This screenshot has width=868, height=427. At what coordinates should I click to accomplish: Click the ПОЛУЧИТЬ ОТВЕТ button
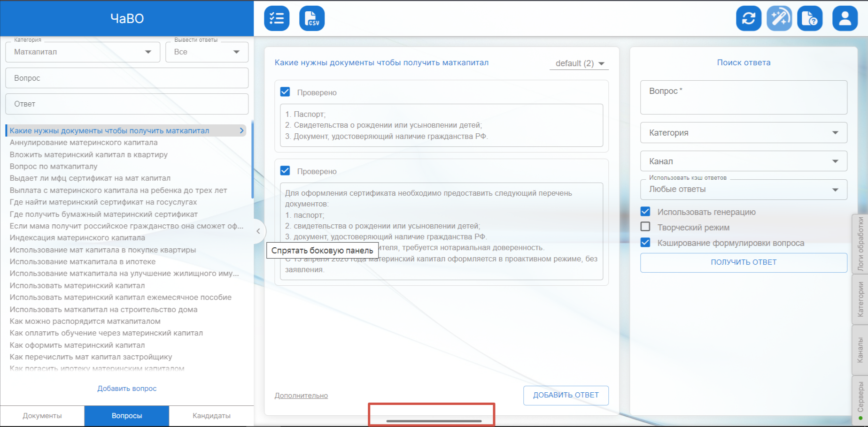coord(743,262)
